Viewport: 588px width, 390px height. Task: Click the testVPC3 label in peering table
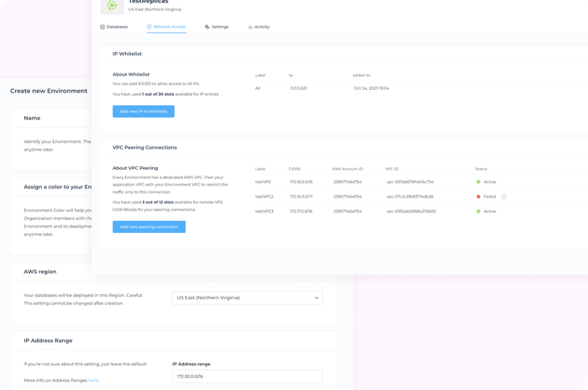(265, 211)
